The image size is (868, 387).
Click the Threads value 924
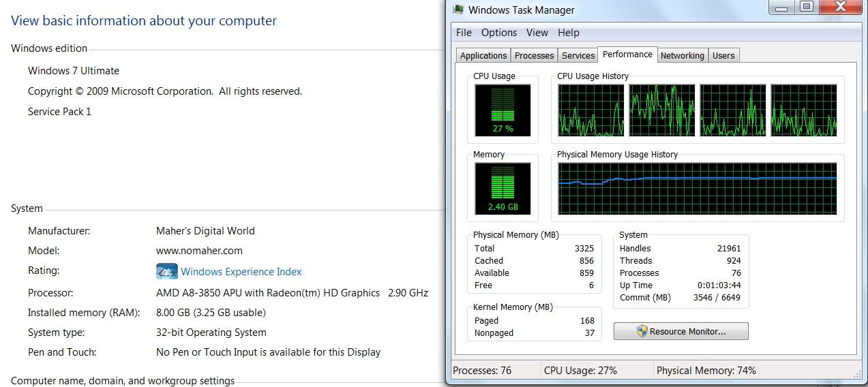[x=734, y=261]
